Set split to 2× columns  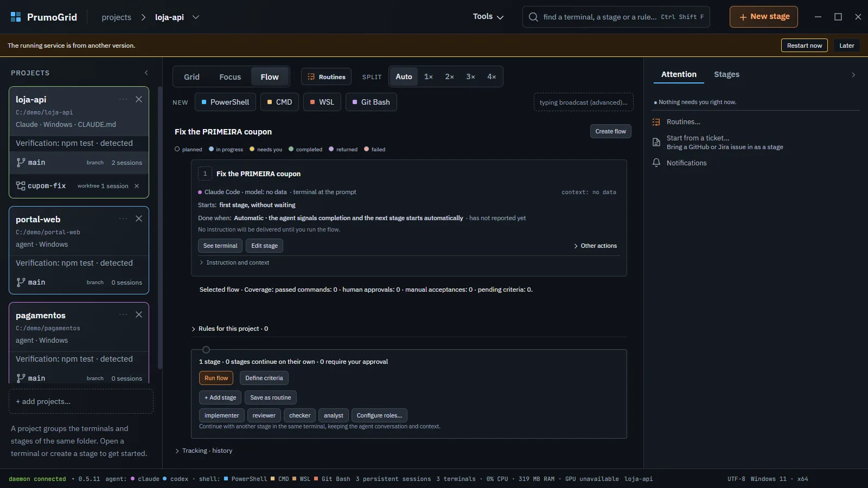point(449,76)
